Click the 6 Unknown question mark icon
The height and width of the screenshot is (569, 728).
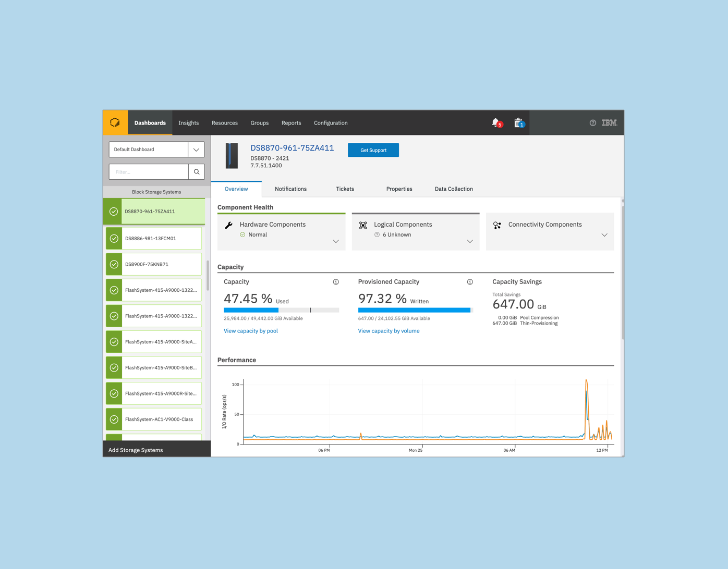pyautogui.click(x=377, y=235)
